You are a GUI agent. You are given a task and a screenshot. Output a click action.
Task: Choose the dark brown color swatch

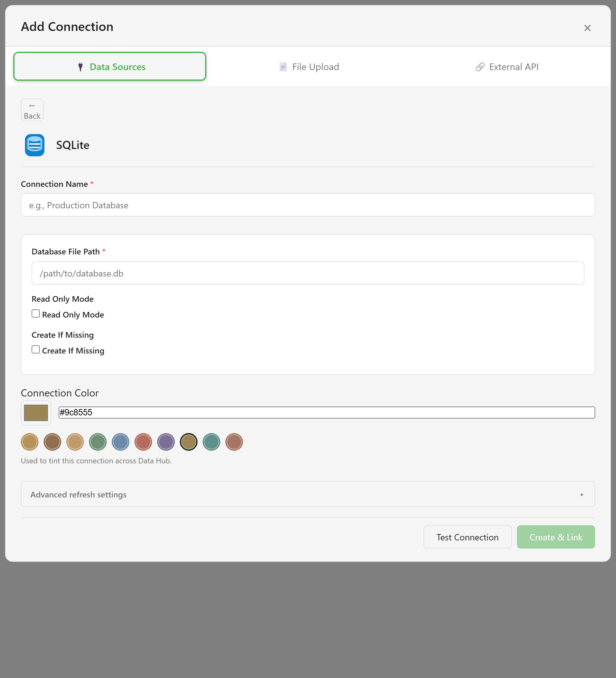coord(52,442)
